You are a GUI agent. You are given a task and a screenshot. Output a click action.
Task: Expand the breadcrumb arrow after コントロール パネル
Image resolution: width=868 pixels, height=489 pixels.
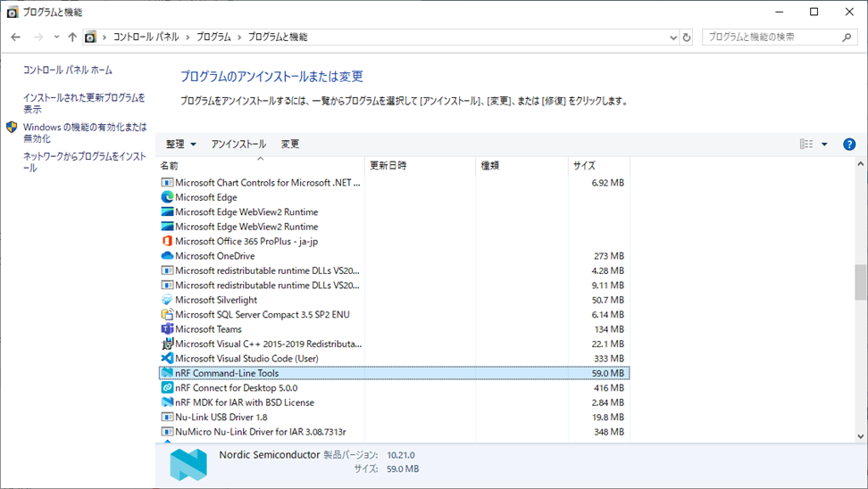click(x=188, y=37)
